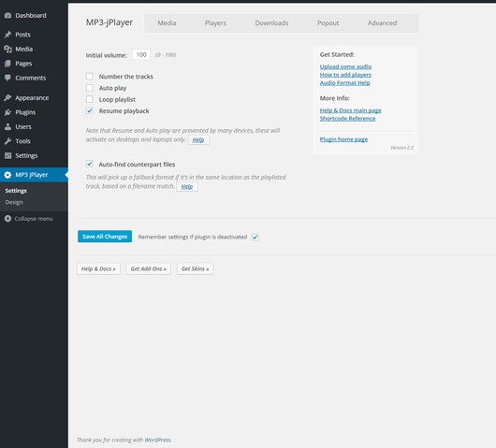Open the Shortcode Reference link
496x448 pixels.
point(347,119)
